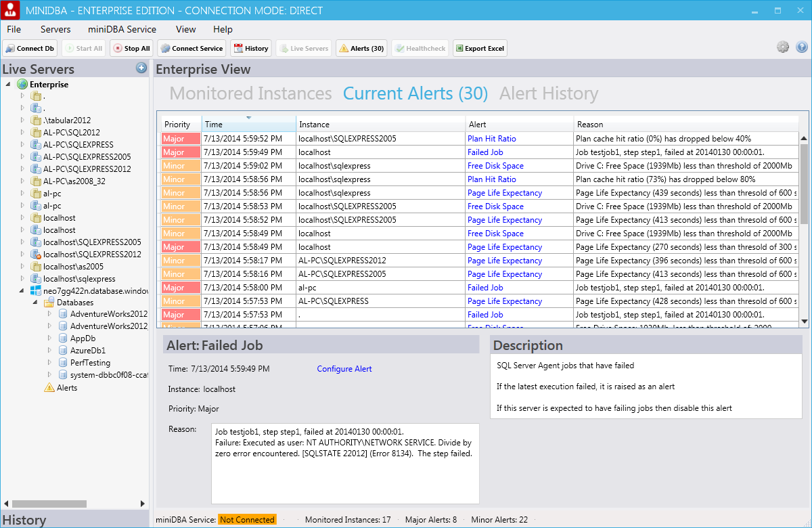Switch to the Monitored Instances tab

point(250,93)
